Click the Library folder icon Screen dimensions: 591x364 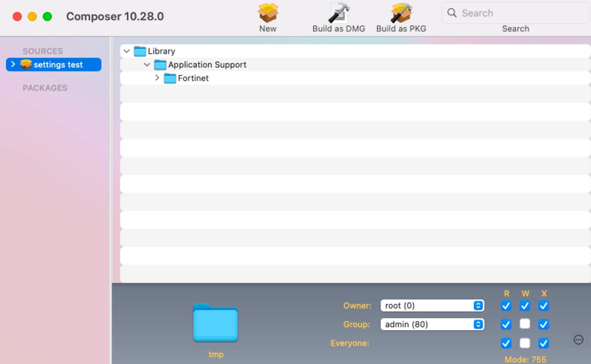(x=140, y=51)
